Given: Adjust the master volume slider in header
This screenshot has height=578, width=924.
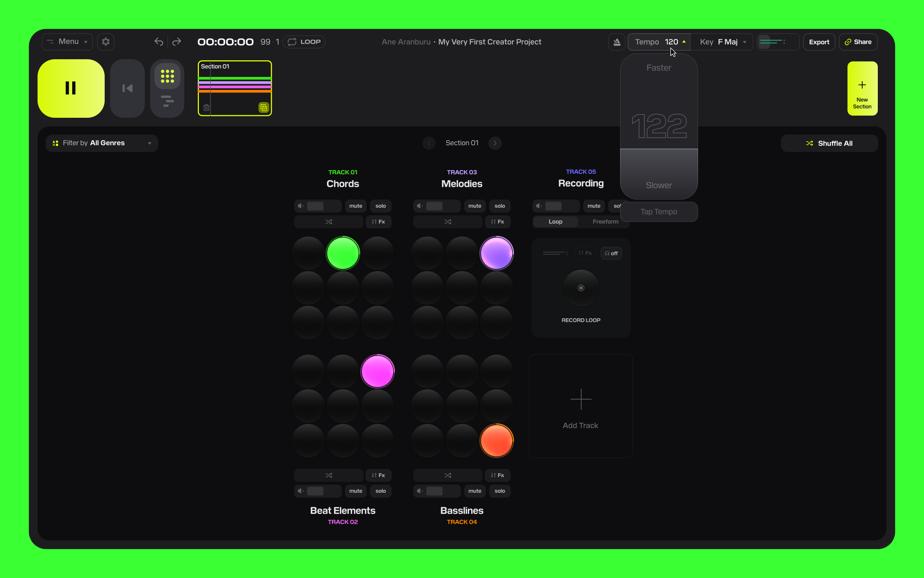Looking at the screenshot, I should (x=778, y=42).
